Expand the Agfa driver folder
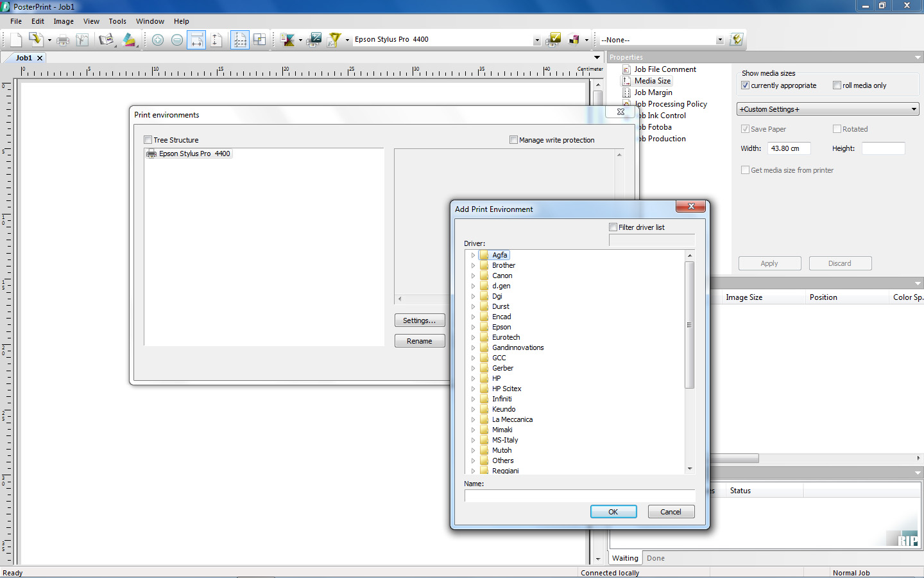The image size is (924, 578). click(474, 255)
